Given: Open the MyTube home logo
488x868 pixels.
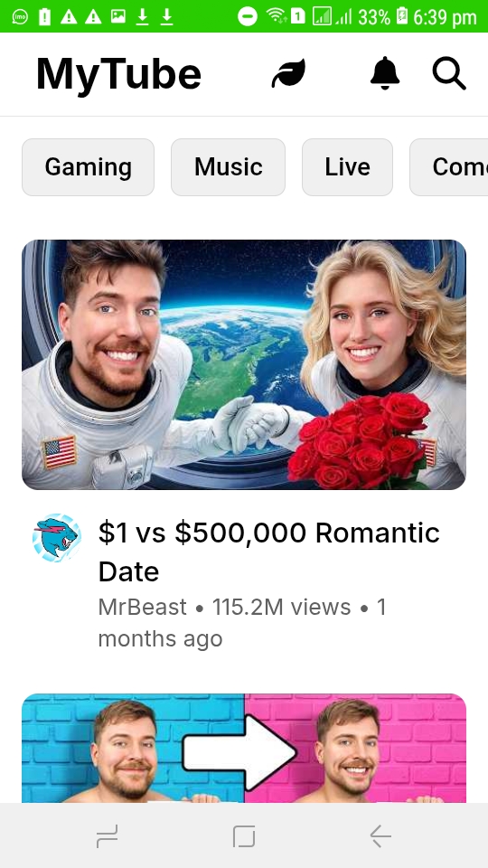Looking at the screenshot, I should [118, 74].
